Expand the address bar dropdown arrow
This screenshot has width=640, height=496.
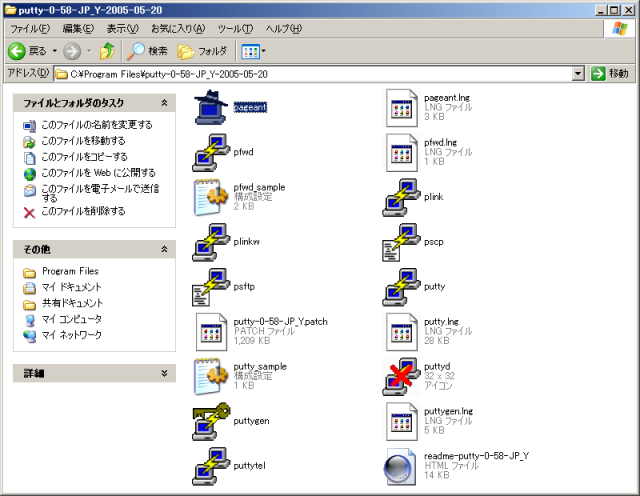[578, 74]
